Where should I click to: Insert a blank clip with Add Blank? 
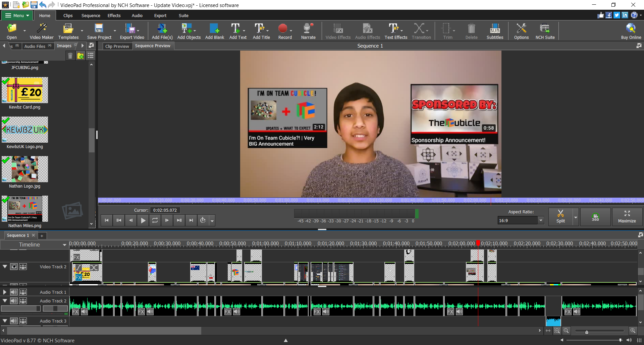(x=214, y=31)
